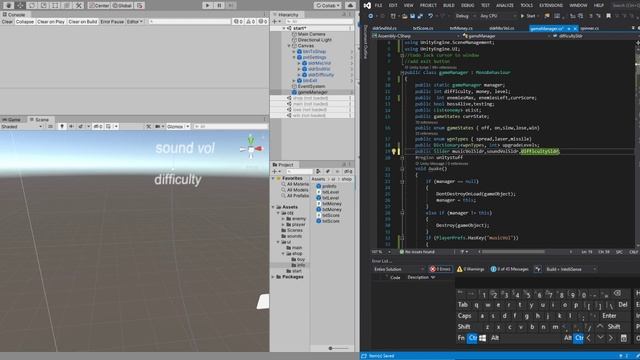Select gameManager in the Hierarchy
Viewport: 640px width, 360px height.
pos(312,92)
